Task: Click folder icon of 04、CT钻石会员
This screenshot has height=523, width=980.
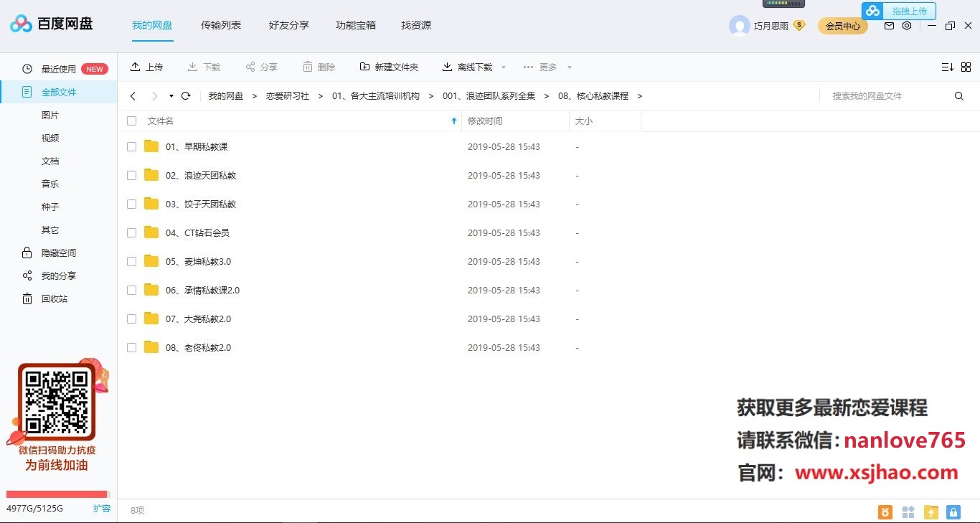Action: pos(151,232)
